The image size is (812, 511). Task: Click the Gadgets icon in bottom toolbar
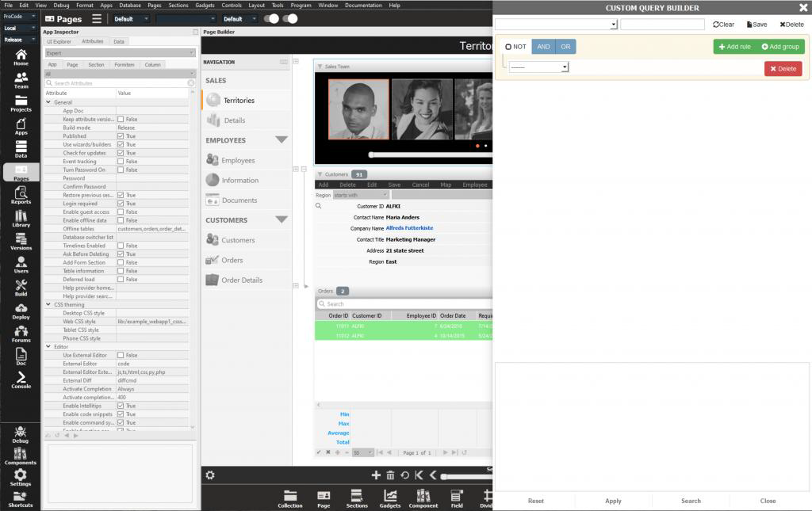click(390, 498)
